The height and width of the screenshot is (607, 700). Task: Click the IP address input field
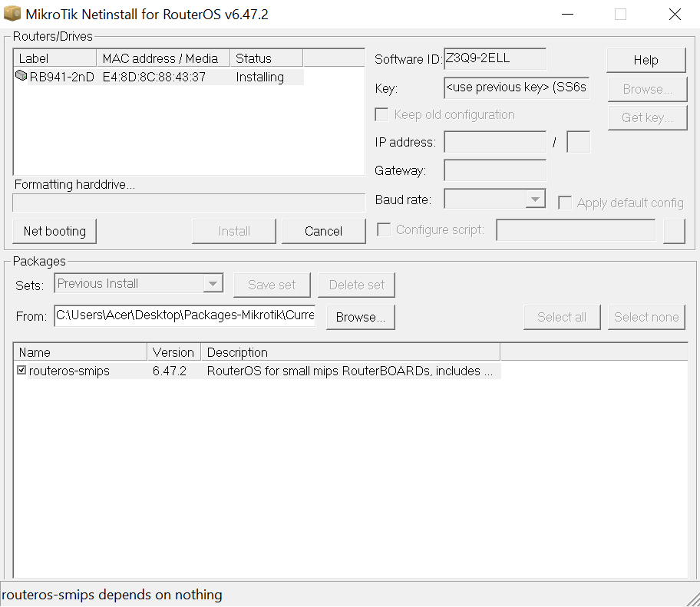[x=495, y=142]
